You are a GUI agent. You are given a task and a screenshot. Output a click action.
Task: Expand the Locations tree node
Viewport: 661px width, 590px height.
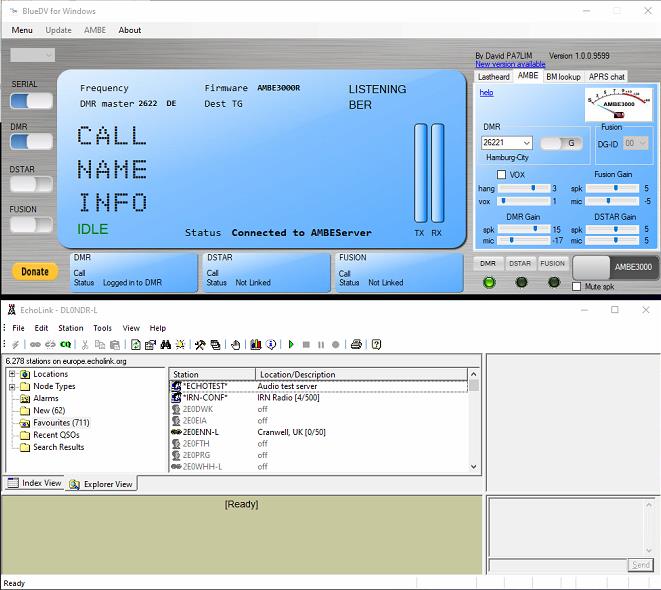point(12,374)
